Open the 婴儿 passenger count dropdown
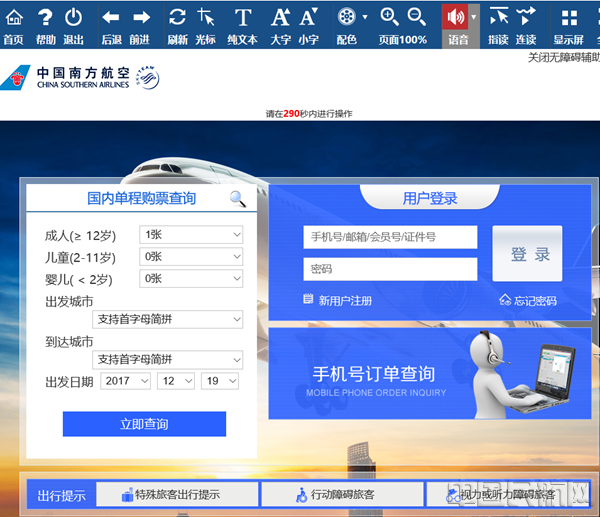The height and width of the screenshot is (517, 600). coord(191,278)
